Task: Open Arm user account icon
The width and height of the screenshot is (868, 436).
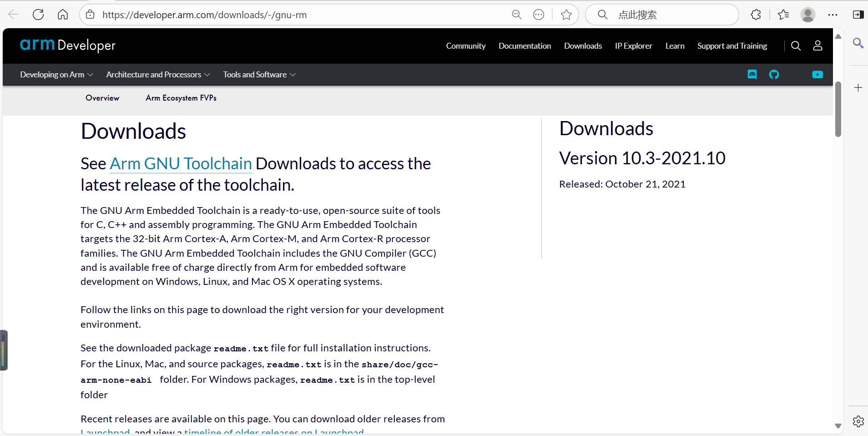Action: [x=818, y=46]
